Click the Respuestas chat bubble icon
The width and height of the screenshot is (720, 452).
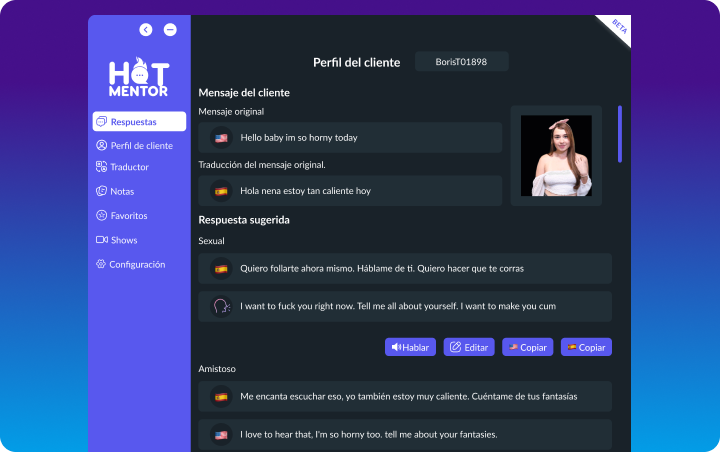101,122
